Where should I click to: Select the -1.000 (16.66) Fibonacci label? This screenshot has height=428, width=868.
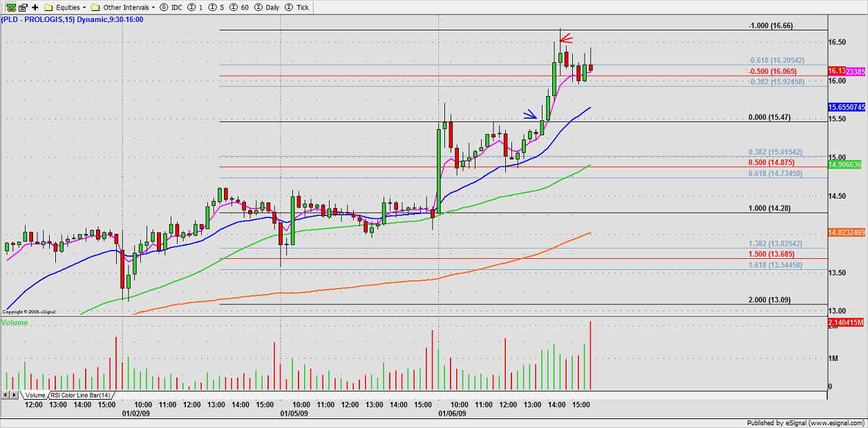[x=771, y=26]
